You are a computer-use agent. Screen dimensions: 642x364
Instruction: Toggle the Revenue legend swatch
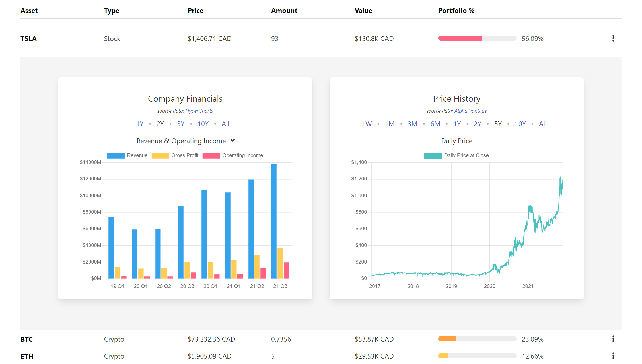coord(116,155)
